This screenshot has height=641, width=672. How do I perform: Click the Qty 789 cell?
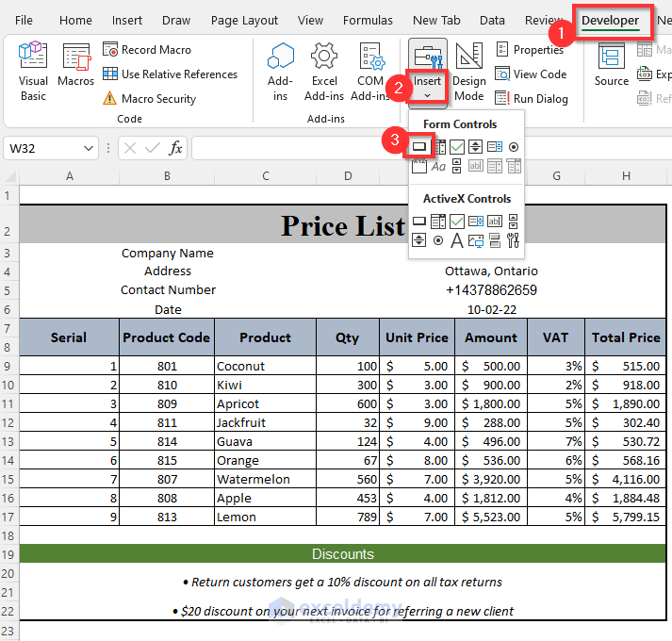click(x=348, y=517)
